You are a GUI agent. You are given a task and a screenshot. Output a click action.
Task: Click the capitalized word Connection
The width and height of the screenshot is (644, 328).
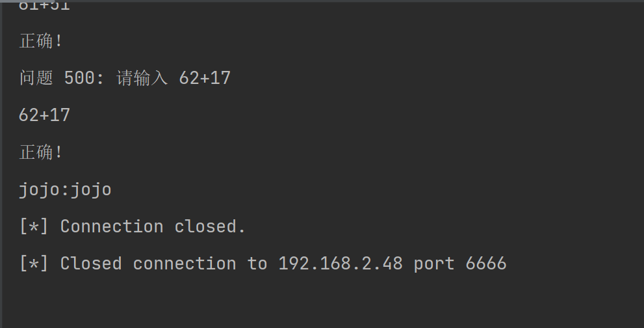tap(111, 226)
